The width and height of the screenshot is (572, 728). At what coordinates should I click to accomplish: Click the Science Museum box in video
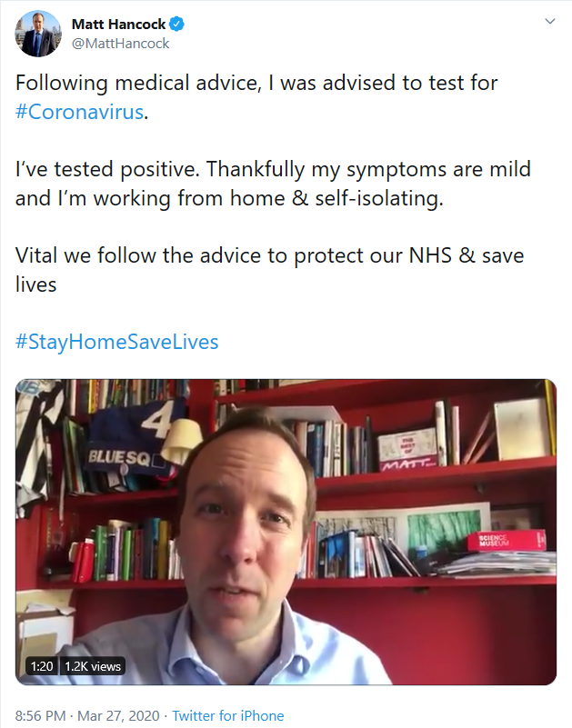[x=507, y=541]
